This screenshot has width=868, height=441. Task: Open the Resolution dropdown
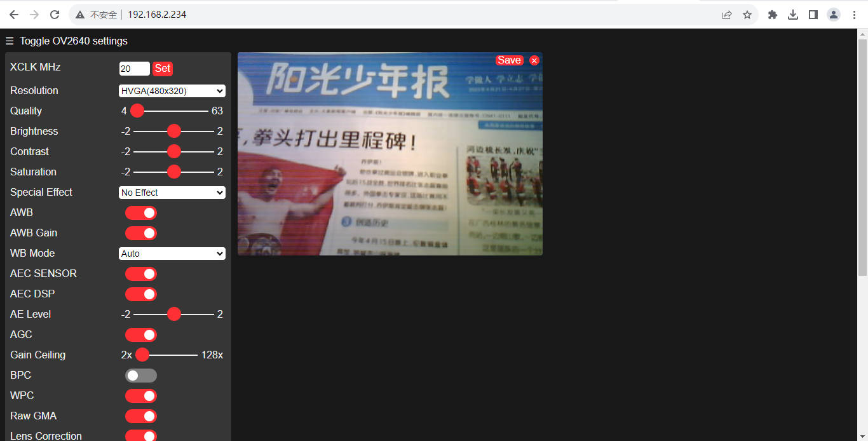pyautogui.click(x=172, y=91)
